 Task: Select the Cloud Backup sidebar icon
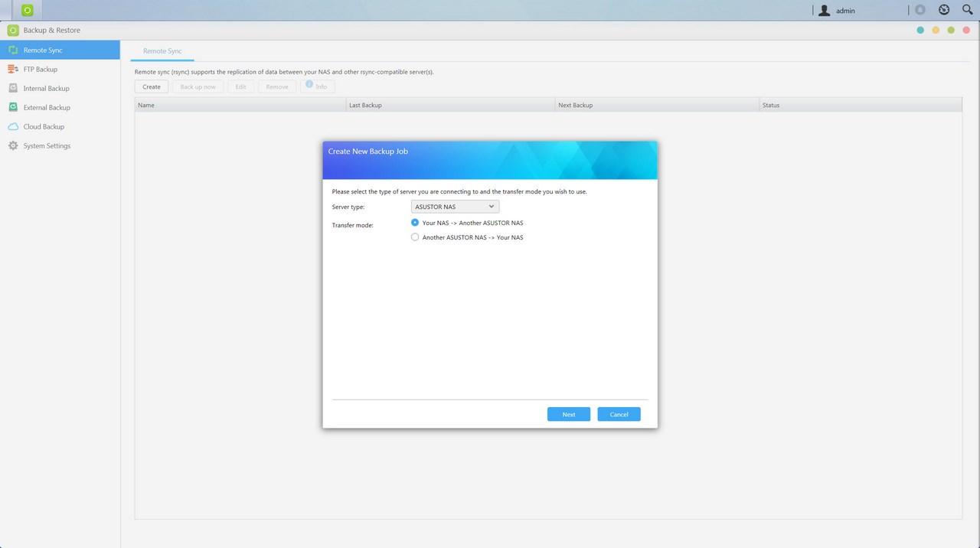(x=13, y=126)
